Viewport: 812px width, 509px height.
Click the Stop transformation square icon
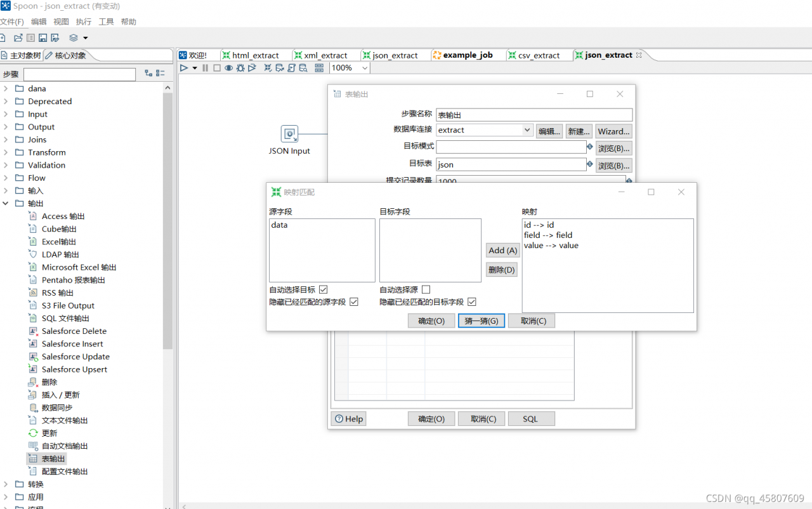pyautogui.click(x=217, y=68)
